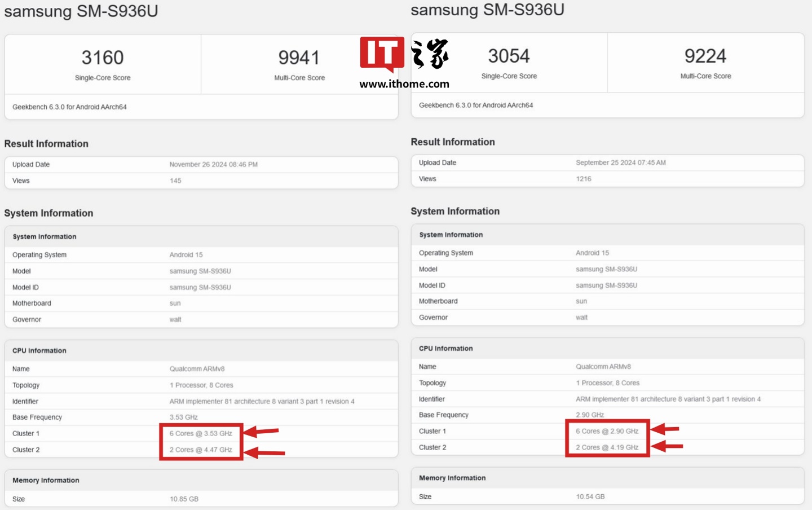Click the red arrow pointing to 2.90 GHz
Screen dimensions: 812x510
(x=665, y=429)
